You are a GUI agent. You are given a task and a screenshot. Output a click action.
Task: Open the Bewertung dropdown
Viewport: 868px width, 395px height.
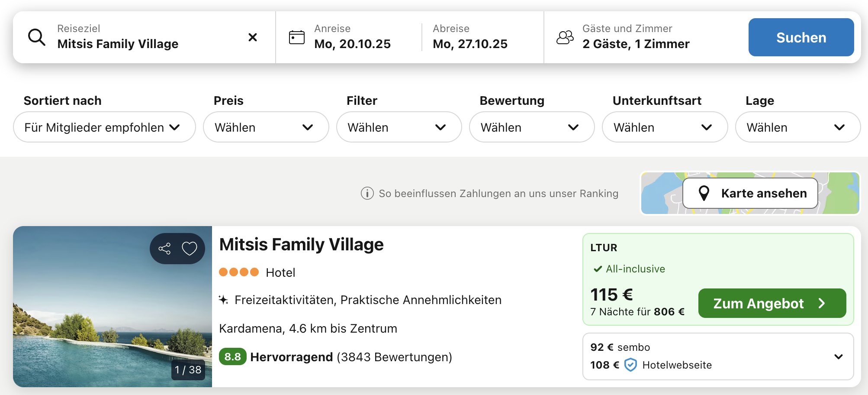point(532,127)
